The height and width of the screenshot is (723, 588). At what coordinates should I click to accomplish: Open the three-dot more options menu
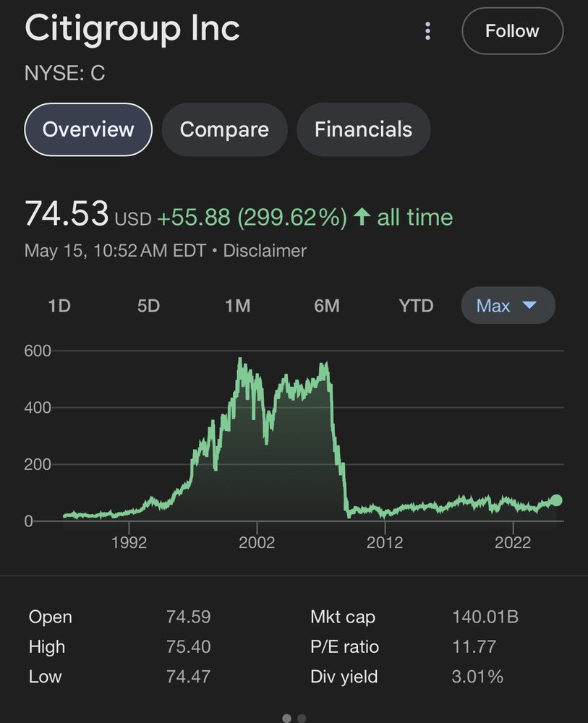[428, 31]
